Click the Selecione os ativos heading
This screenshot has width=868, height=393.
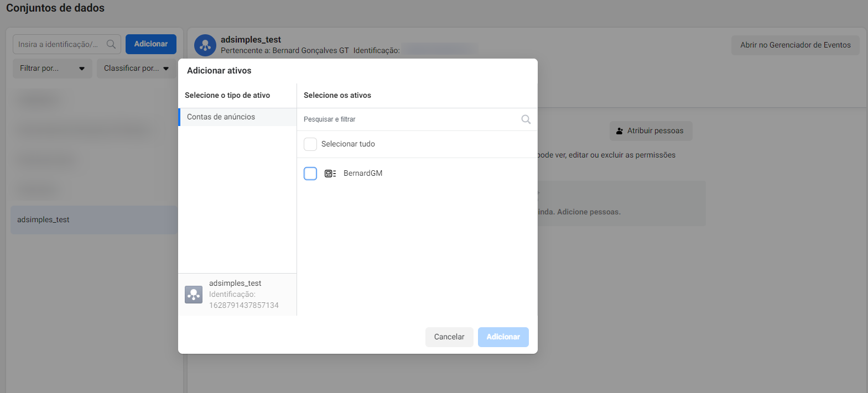[337, 96]
